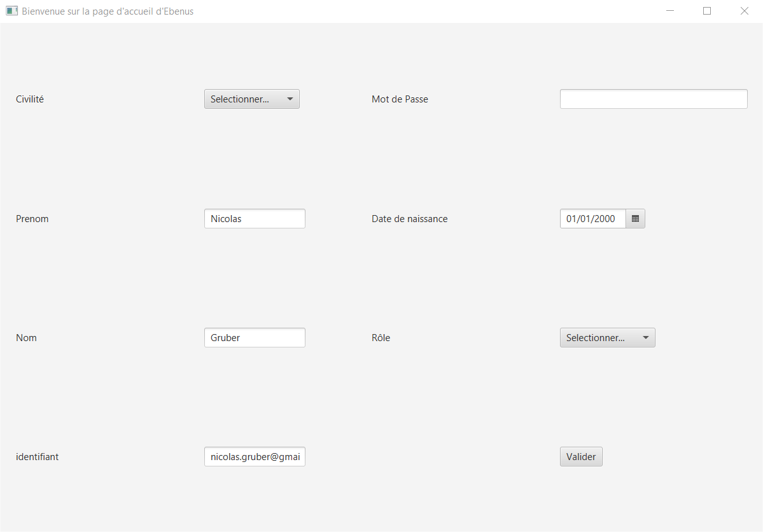Click the identifiant email input field

click(255, 457)
